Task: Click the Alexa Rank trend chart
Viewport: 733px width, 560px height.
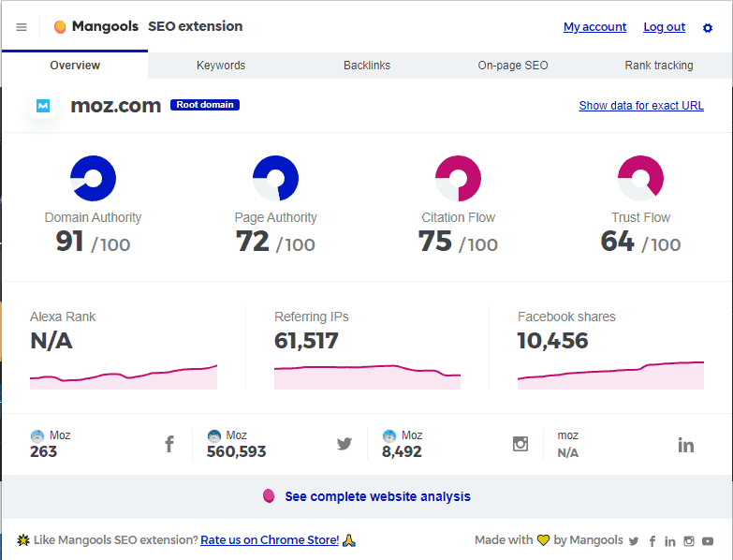Action: click(x=124, y=376)
